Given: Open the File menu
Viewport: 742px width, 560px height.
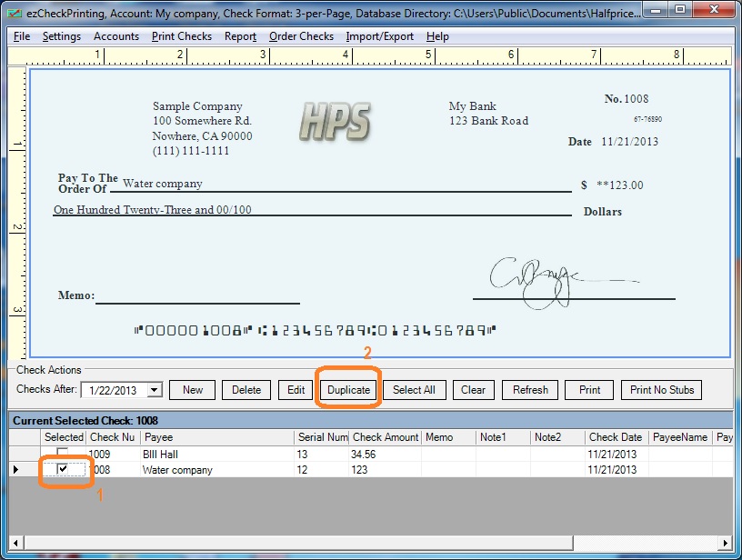Looking at the screenshot, I should point(21,36).
